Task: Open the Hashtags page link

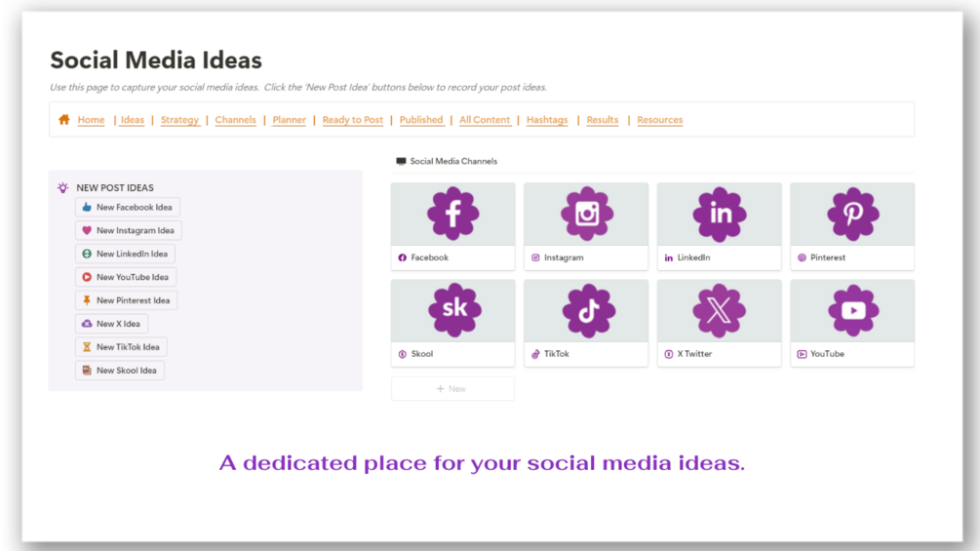Action: 547,120
